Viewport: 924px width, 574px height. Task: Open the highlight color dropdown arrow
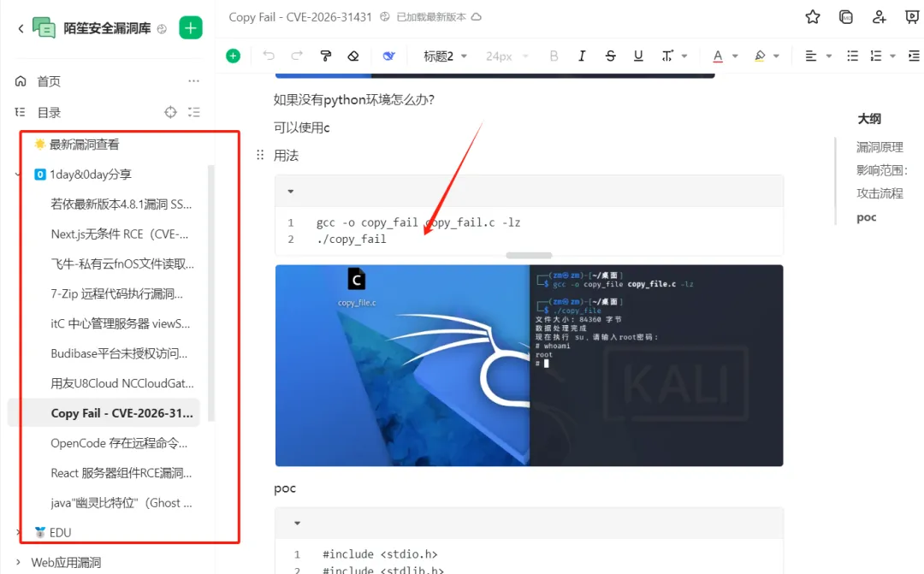pos(777,56)
